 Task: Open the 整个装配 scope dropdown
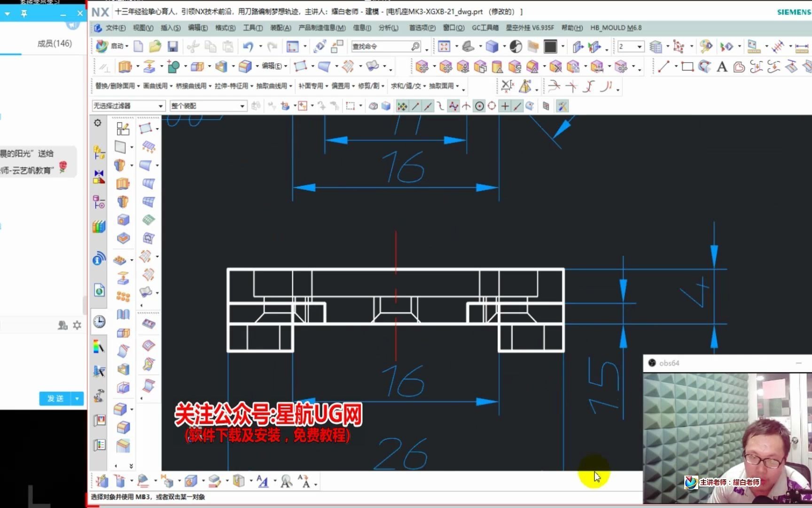208,105
